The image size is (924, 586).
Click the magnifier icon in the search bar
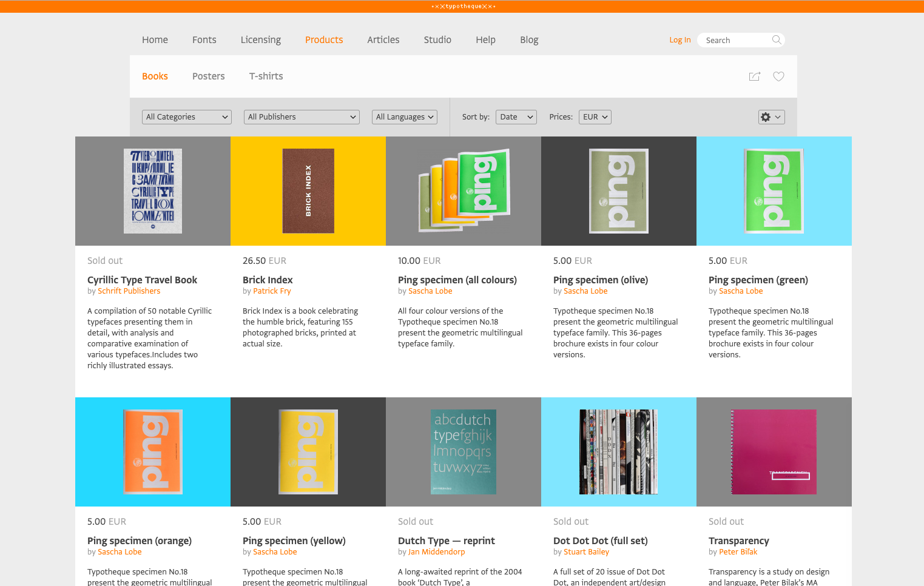(777, 39)
